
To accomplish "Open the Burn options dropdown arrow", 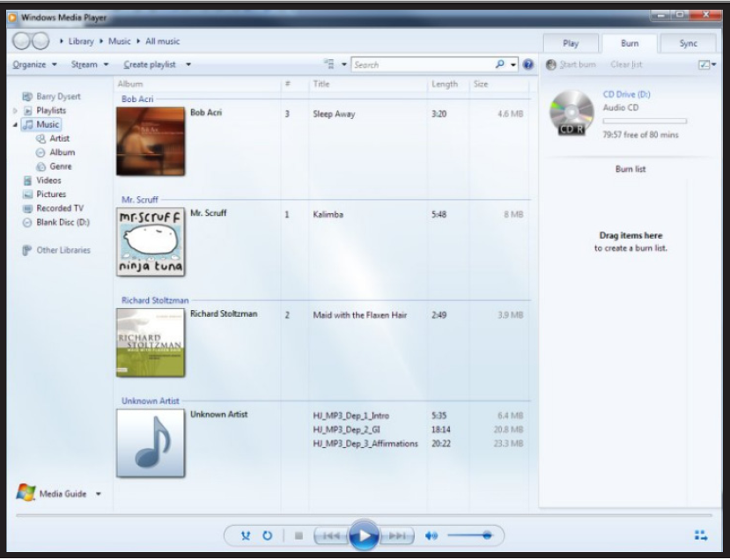I will (713, 64).
